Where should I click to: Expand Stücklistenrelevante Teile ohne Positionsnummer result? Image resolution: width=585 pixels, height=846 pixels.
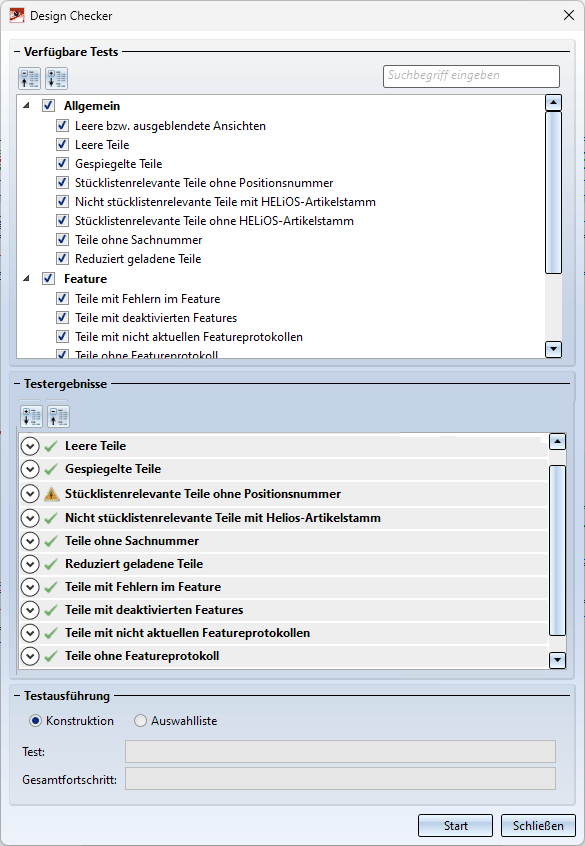click(30, 494)
